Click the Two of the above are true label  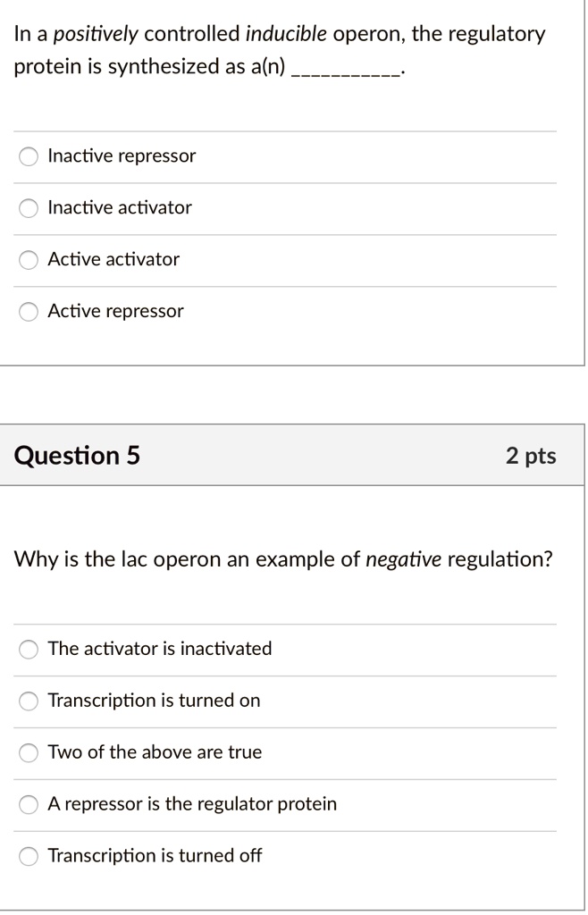click(155, 752)
